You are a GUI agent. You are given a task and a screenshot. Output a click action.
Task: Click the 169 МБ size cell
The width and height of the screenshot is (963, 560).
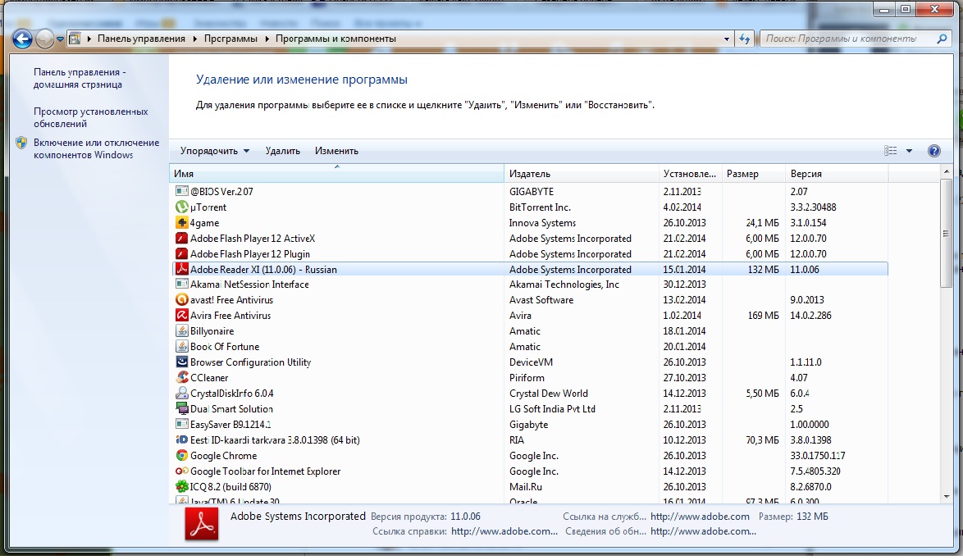[x=763, y=316]
